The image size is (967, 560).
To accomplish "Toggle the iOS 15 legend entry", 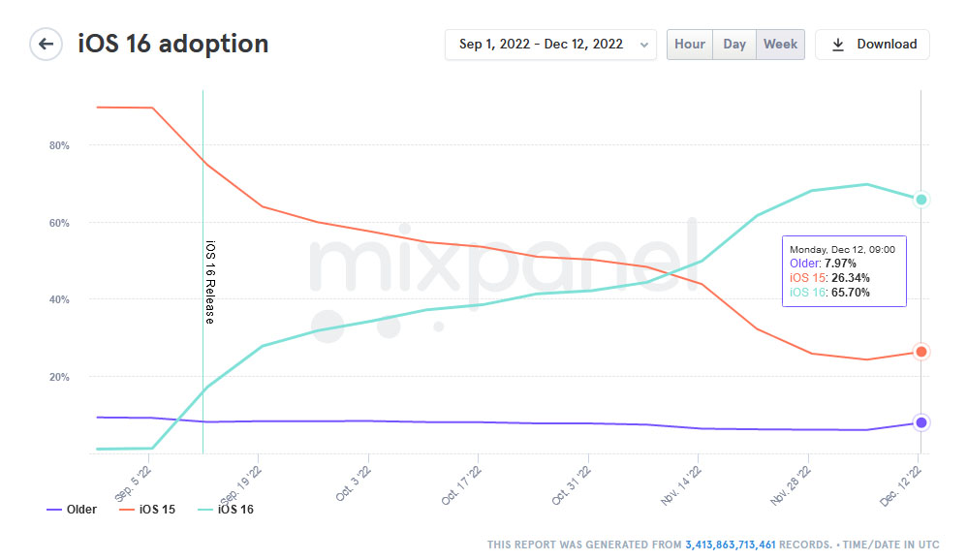I will [x=156, y=510].
